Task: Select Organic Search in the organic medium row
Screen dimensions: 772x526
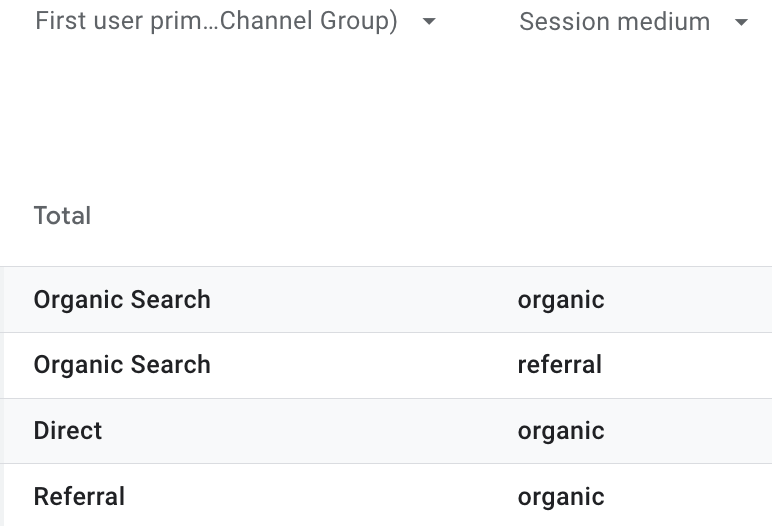Action: 122,300
